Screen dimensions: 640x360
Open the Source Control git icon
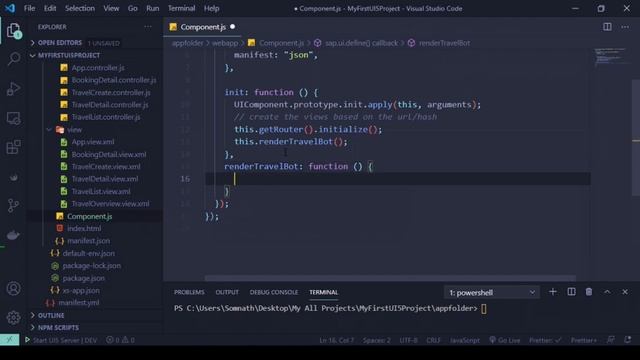[x=13, y=205]
